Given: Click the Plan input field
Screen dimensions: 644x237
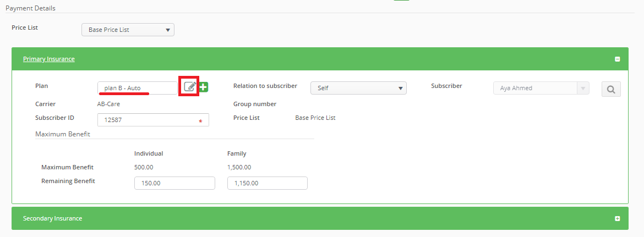Looking at the screenshot, I should tap(138, 88).
